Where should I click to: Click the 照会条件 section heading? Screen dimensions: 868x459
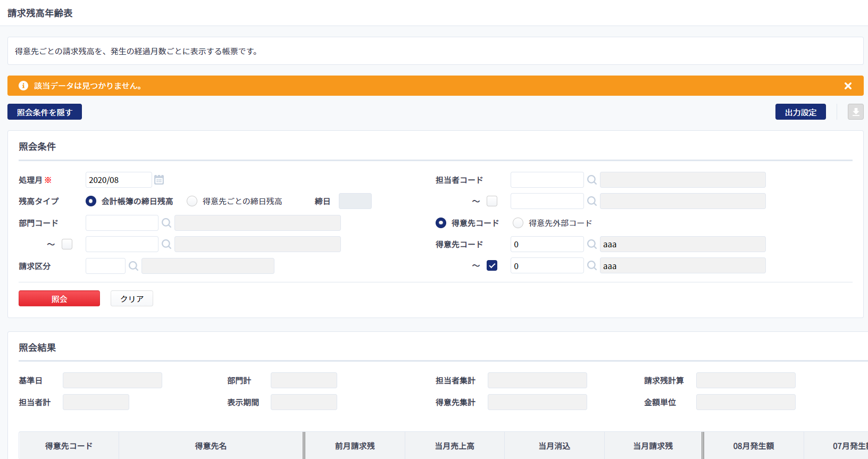coord(37,146)
